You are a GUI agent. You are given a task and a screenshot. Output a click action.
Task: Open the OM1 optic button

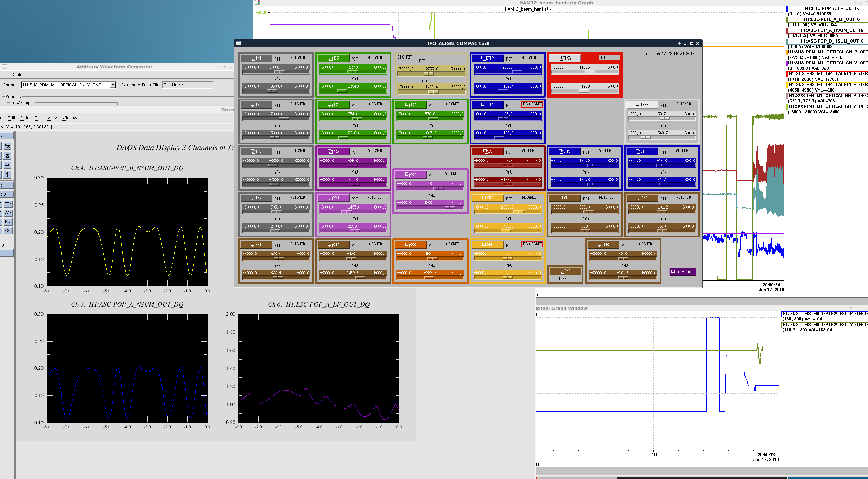coord(565,198)
